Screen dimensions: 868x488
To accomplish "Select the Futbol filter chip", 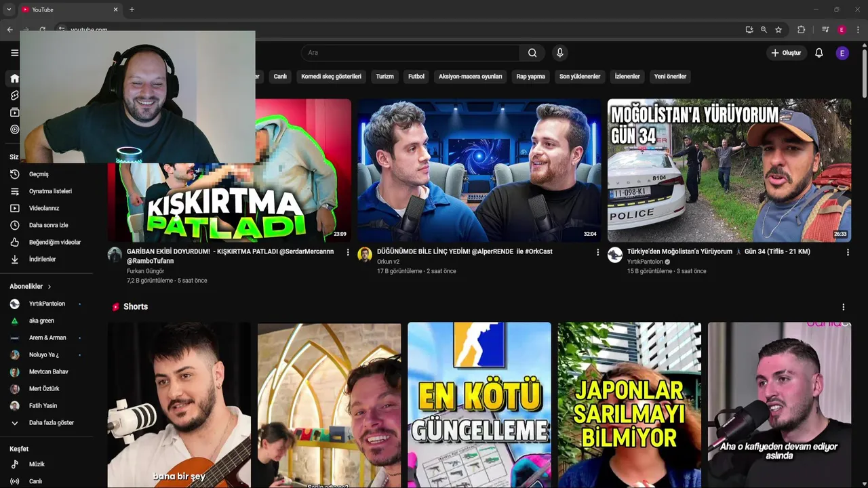I will 416,77.
